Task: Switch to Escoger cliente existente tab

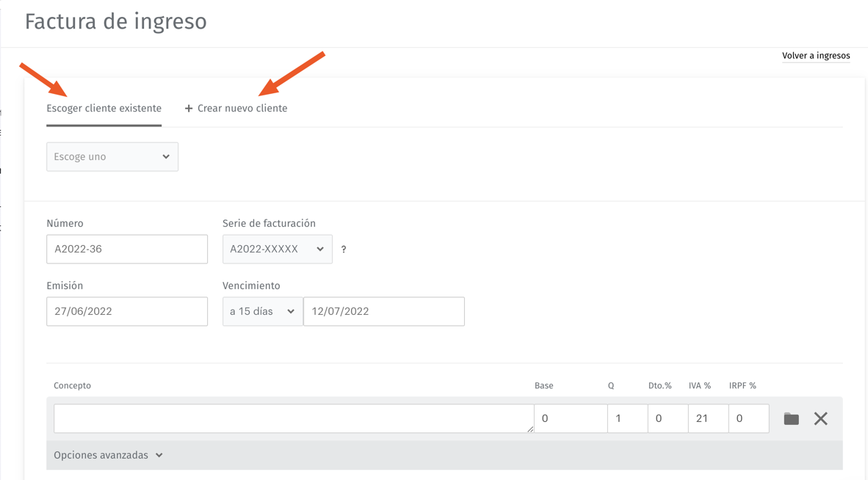Action: pos(104,109)
